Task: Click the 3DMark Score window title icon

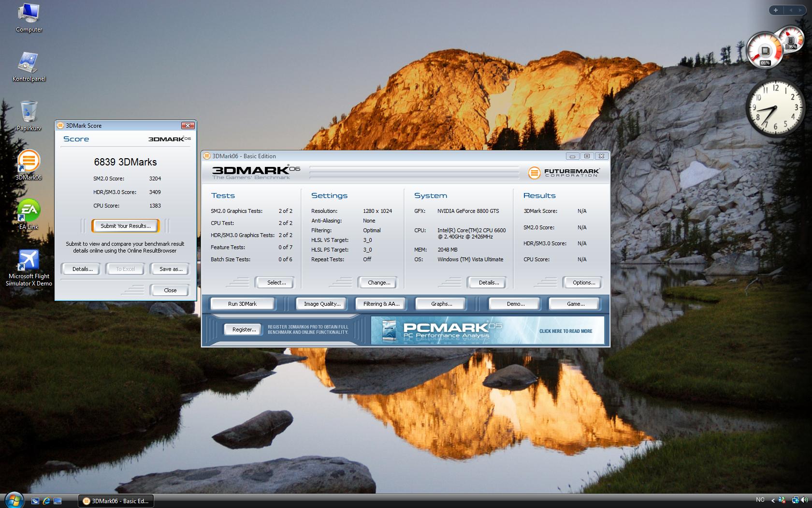Action: click(x=60, y=125)
